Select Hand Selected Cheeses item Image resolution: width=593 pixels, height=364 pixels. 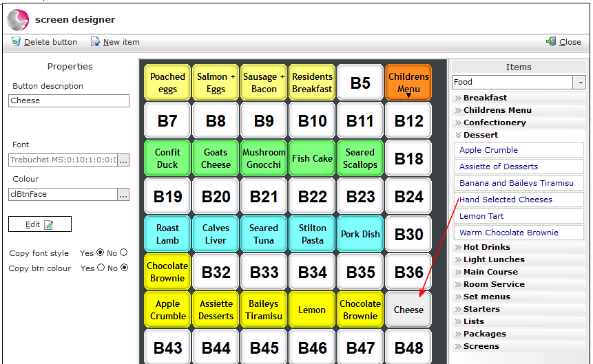coord(519,200)
